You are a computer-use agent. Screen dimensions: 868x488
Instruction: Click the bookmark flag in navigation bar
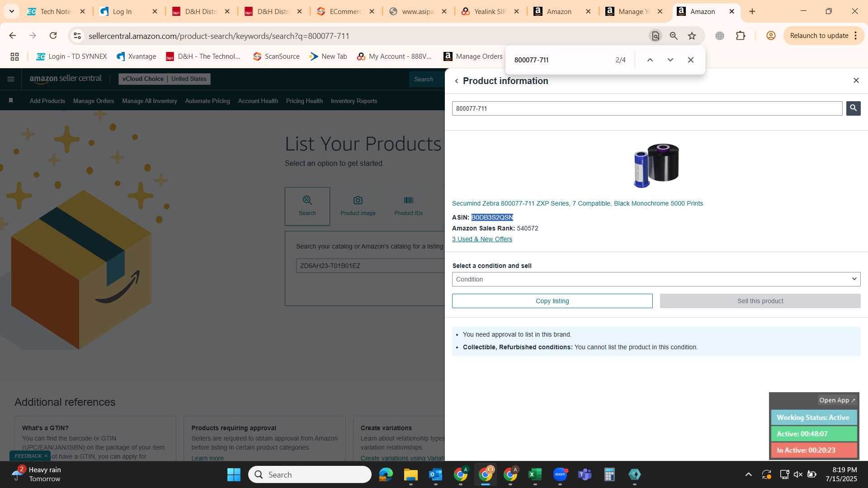(x=11, y=101)
